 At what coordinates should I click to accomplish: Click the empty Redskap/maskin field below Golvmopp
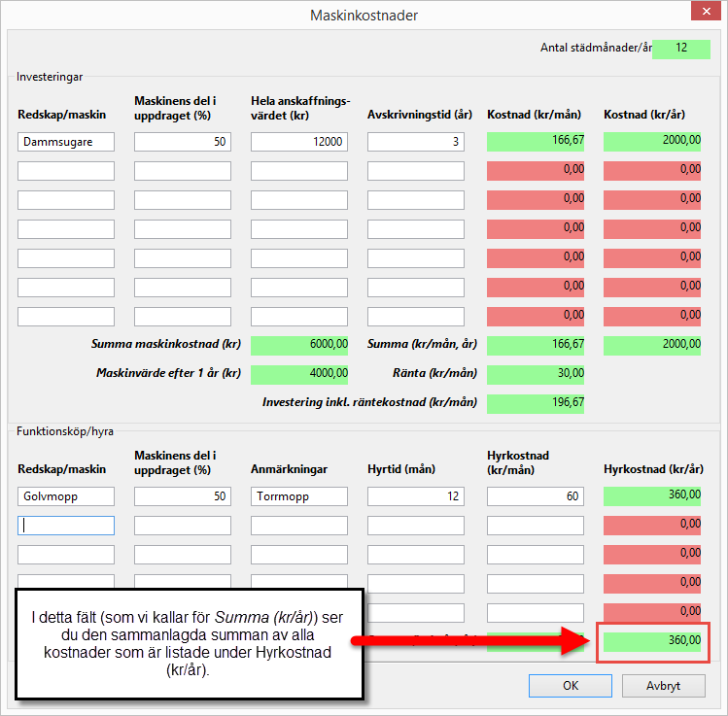click(x=66, y=526)
